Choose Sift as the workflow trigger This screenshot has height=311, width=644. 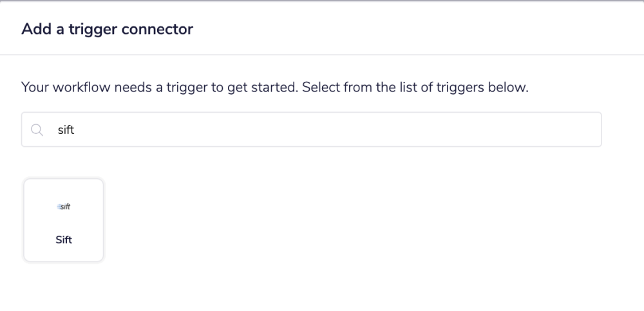[64, 220]
